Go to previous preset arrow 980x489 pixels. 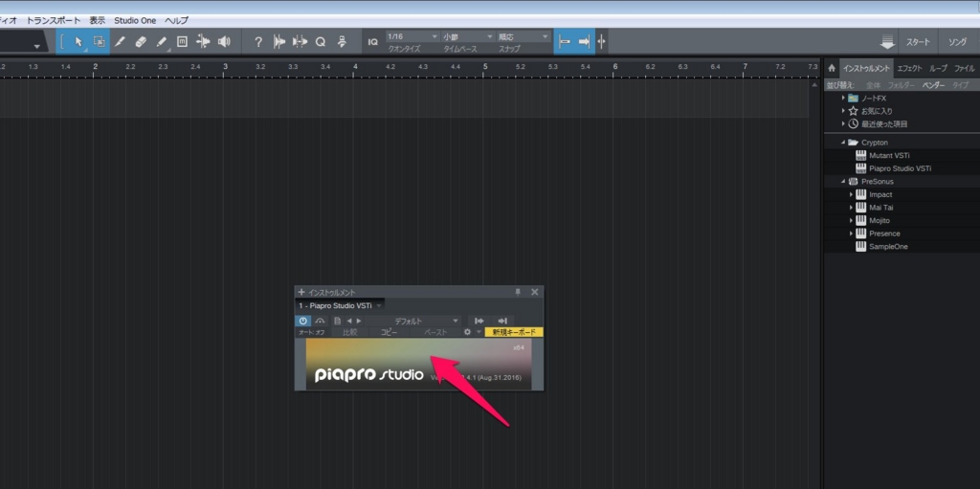coord(349,321)
